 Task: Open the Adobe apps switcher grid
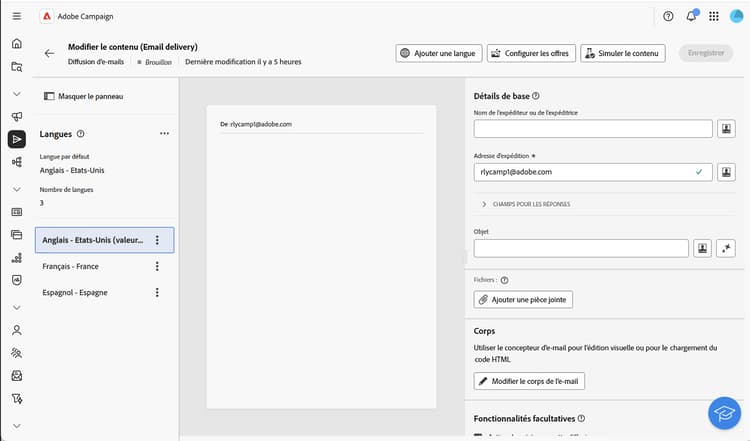[x=713, y=16]
